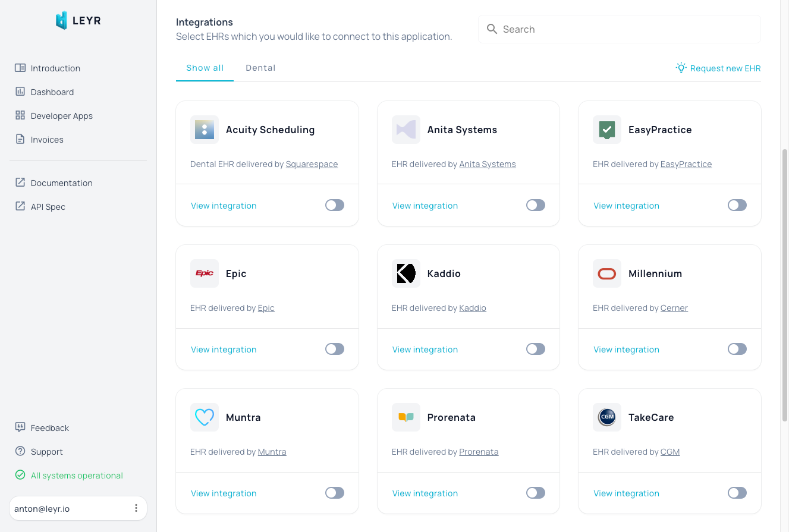Click the Anita Systems logo
Screen dimensions: 789x532
click(x=406, y=130)
